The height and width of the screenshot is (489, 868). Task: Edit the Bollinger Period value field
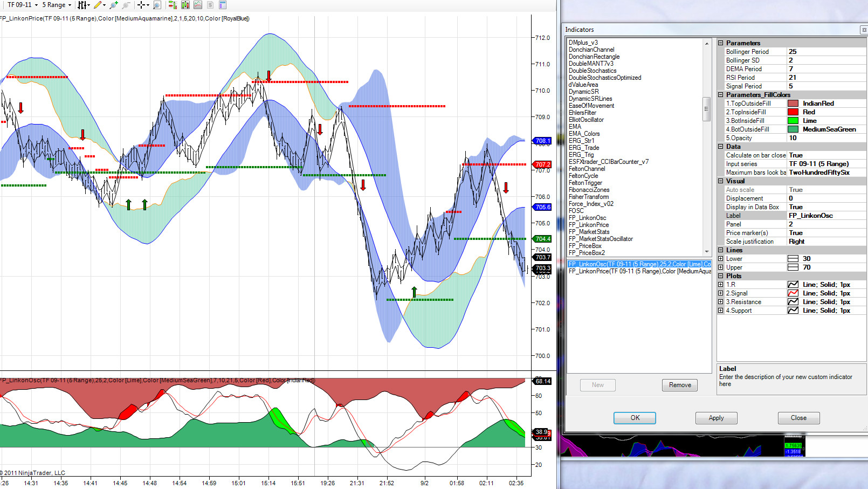click(826, 52)
